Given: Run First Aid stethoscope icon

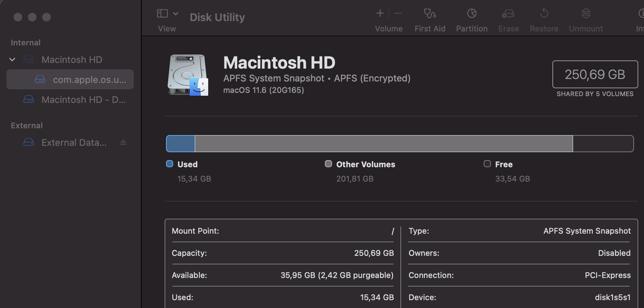Looking at the screenshot, I should point(430,14).
